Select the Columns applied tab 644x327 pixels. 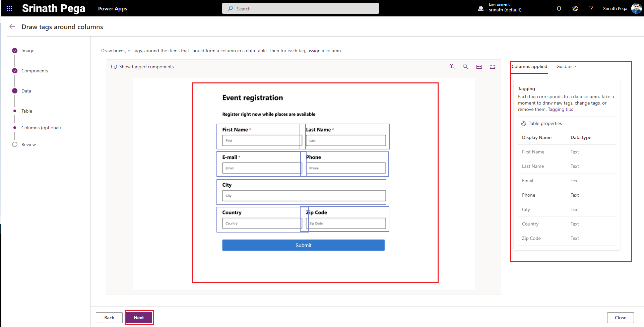click(x=529, y=66)
